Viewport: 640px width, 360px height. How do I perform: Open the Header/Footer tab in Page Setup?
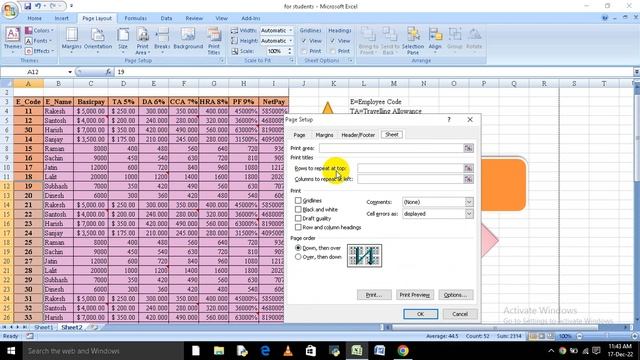coord(358,135)
